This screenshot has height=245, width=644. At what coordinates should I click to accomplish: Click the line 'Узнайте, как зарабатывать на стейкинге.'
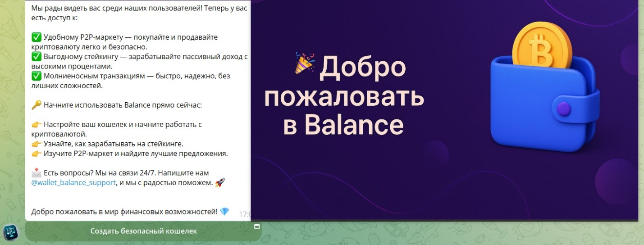coord(114,144)
